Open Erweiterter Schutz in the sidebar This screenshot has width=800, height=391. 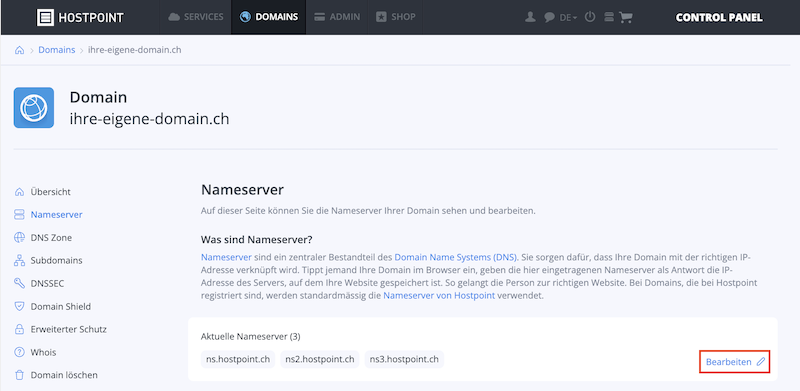coord(68,329)
